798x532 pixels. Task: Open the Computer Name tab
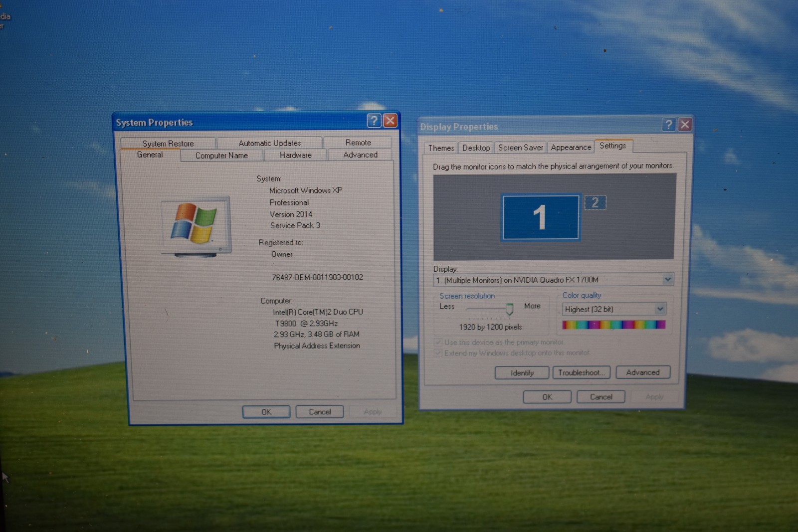[x=221, y=156]
